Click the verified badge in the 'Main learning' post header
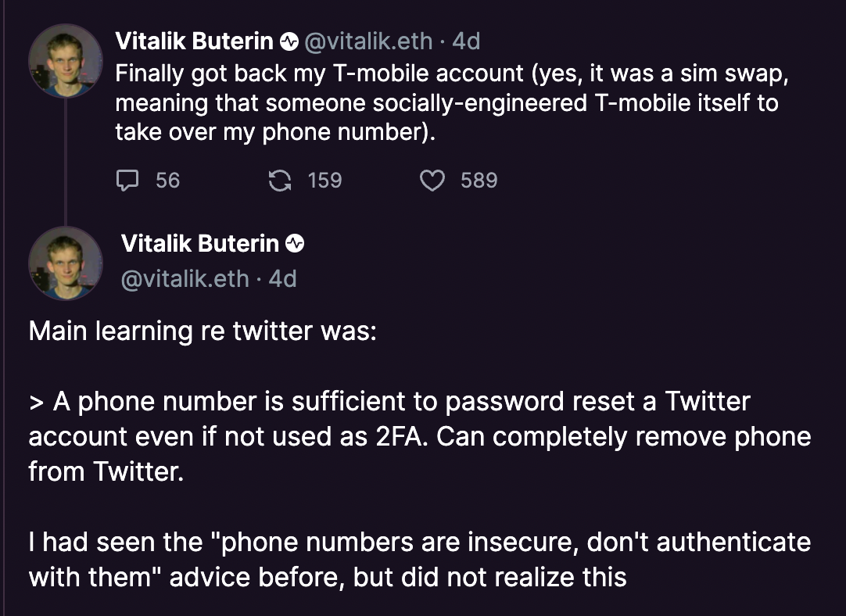The image size is (846, 616). tap(295, 244)
